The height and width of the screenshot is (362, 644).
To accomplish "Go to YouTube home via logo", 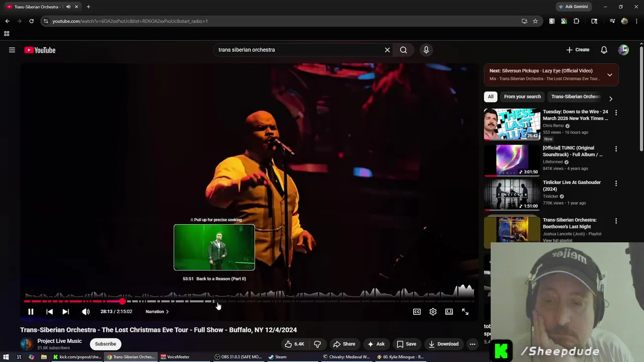I will [40, 50].
